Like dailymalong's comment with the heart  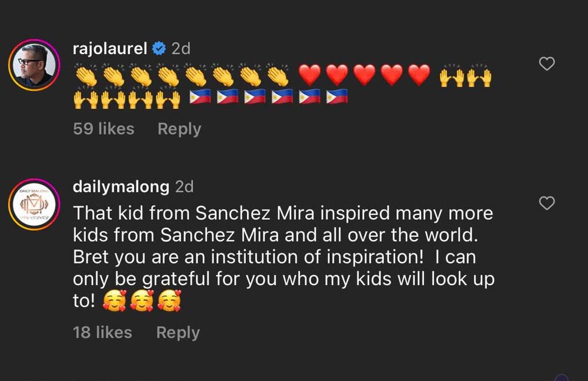(547, 203)
